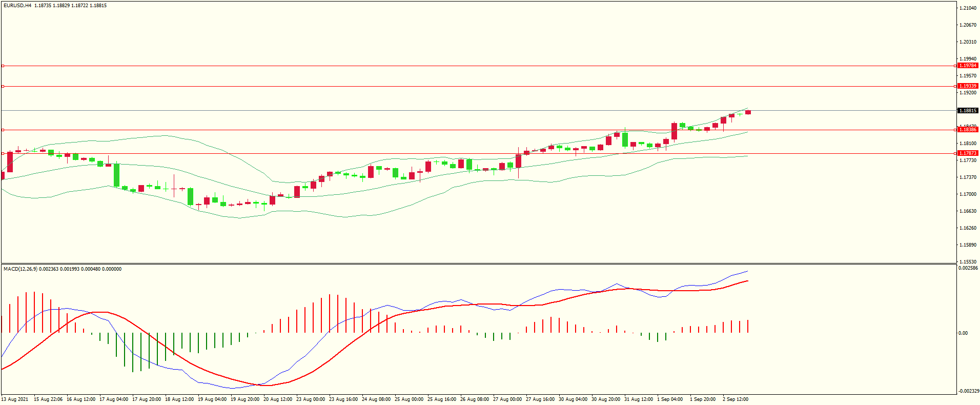Screen dimensions: 980x405
Task: Click the 15 Aug 22:06 time label
Action: pos(48,399)
